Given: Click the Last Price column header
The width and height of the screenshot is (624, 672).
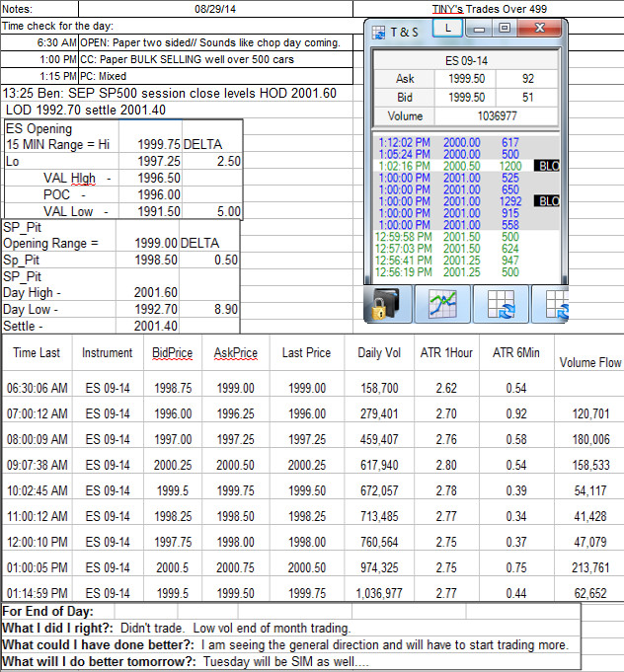Looking at the screenshot, I should tap(307, 352).
